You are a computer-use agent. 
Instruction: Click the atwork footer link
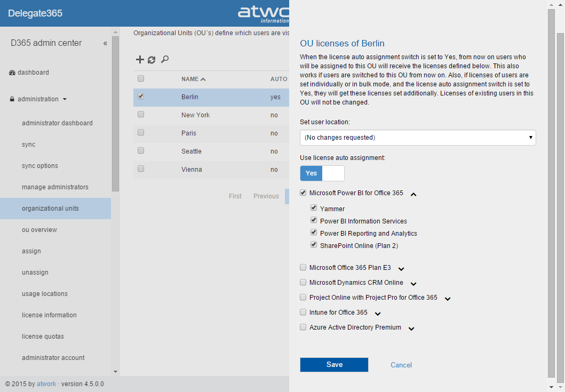click(x=46, y=383)
